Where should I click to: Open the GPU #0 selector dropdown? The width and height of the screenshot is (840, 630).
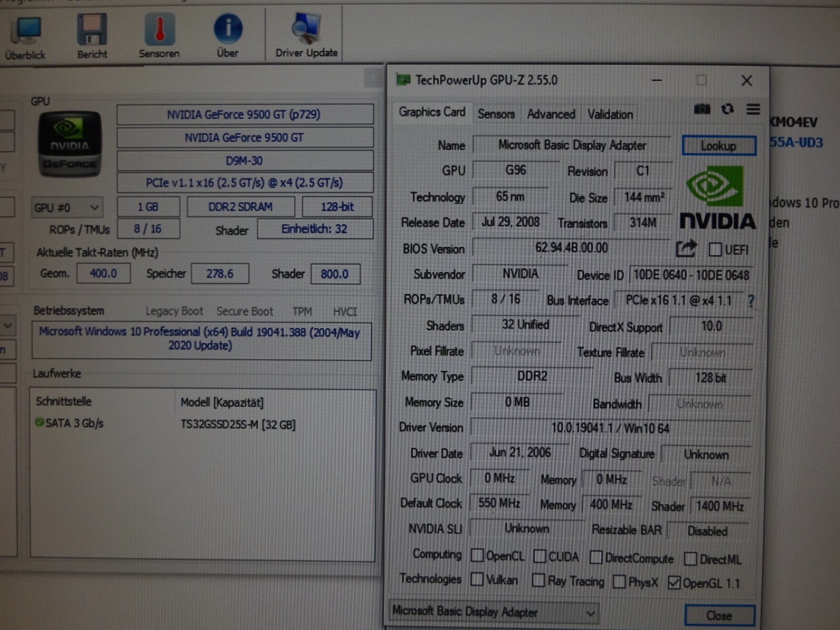[x=67, y=207]
